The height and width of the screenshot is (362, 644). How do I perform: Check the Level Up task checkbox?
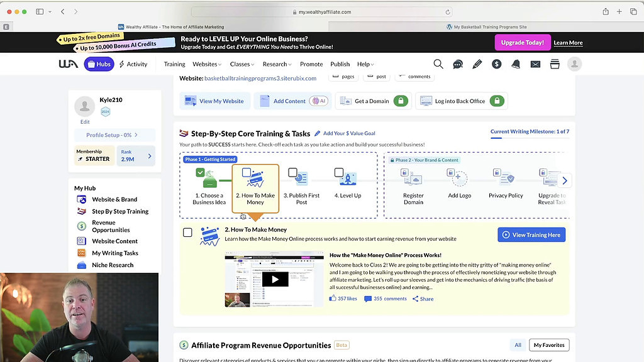(x=338, y=170)
